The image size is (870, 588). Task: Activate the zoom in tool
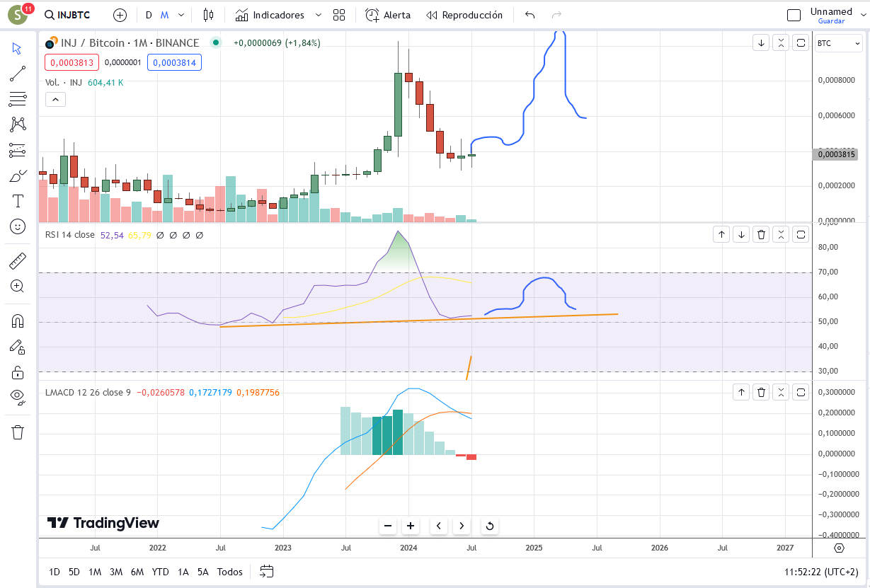(18, 287)
